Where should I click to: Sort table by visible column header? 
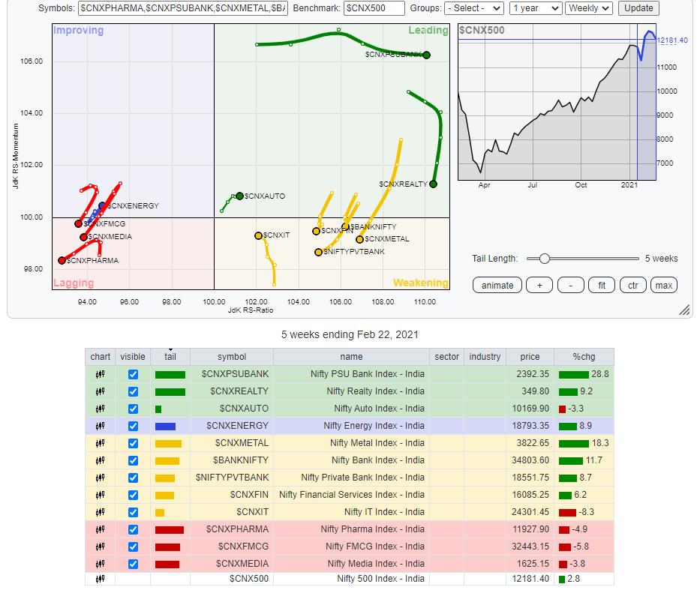tap(133, 357)
